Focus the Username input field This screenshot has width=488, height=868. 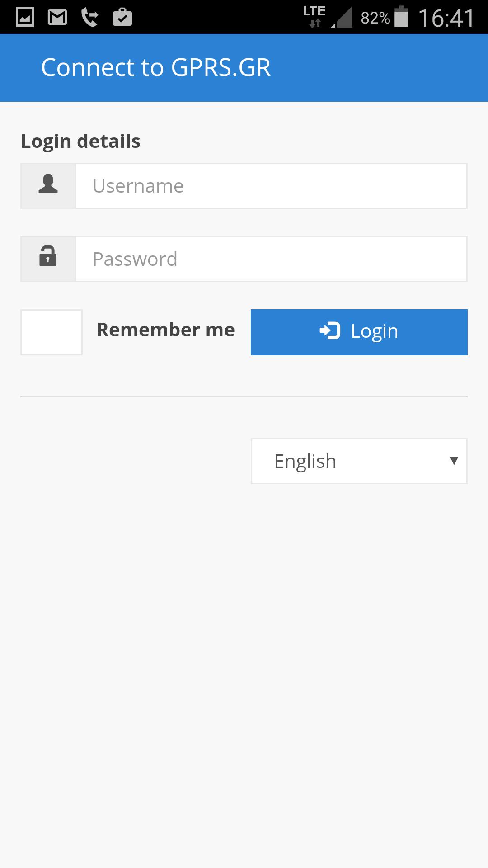tap(271, 186)
